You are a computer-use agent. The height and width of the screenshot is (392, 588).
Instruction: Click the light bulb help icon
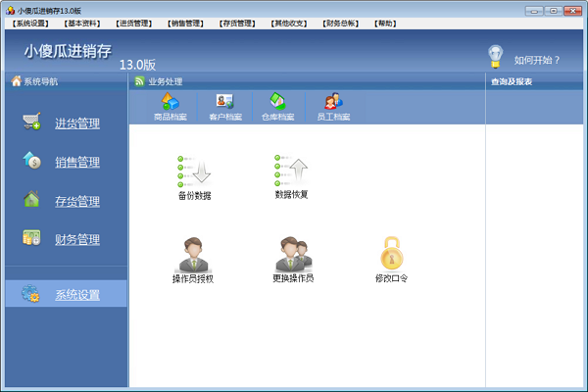495,57
